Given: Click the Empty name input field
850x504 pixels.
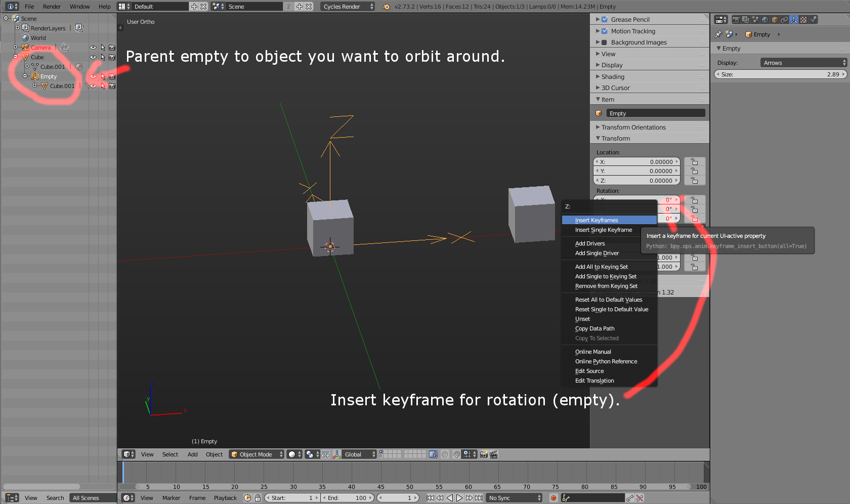Looking at the screenshot, I should pos(656,113).
